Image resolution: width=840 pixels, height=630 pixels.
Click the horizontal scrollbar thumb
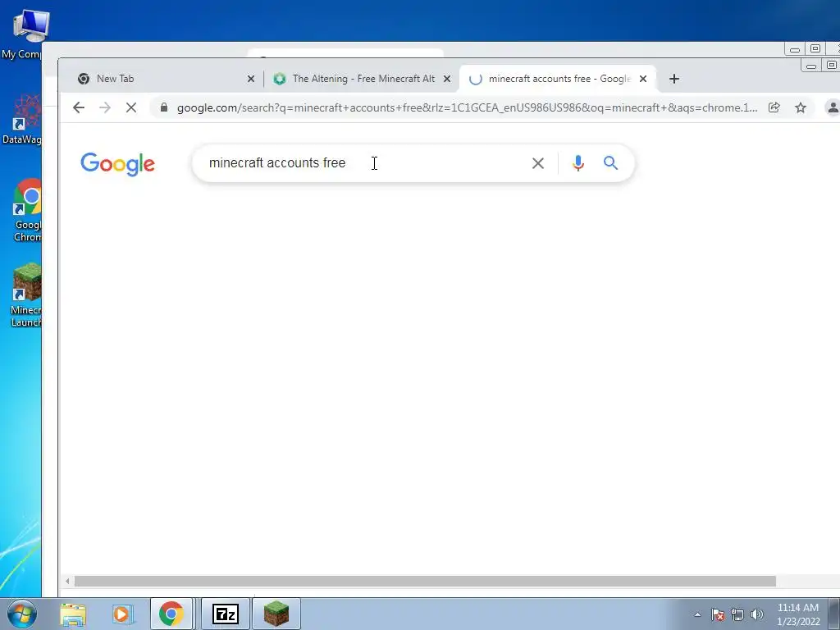tap(425, 582)
